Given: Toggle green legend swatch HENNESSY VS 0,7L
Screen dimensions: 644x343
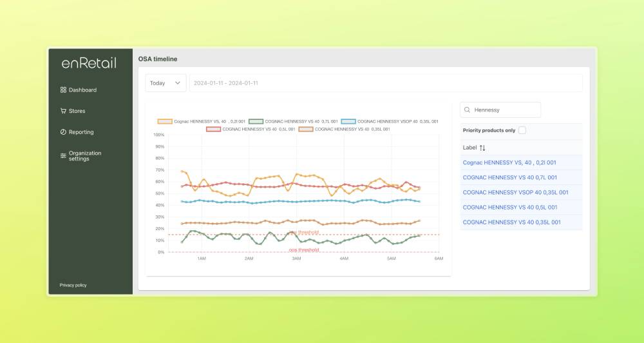Looking at the screenshot, I should [256, 121].
